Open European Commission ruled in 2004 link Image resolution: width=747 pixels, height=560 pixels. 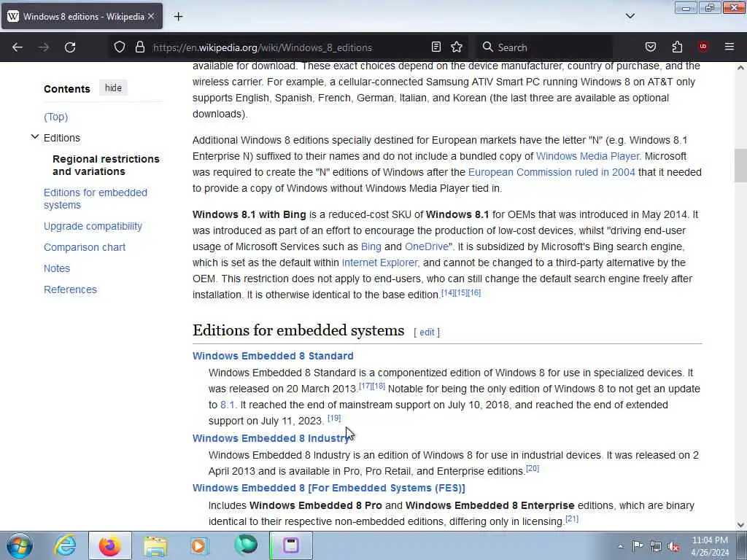[551, 172]
